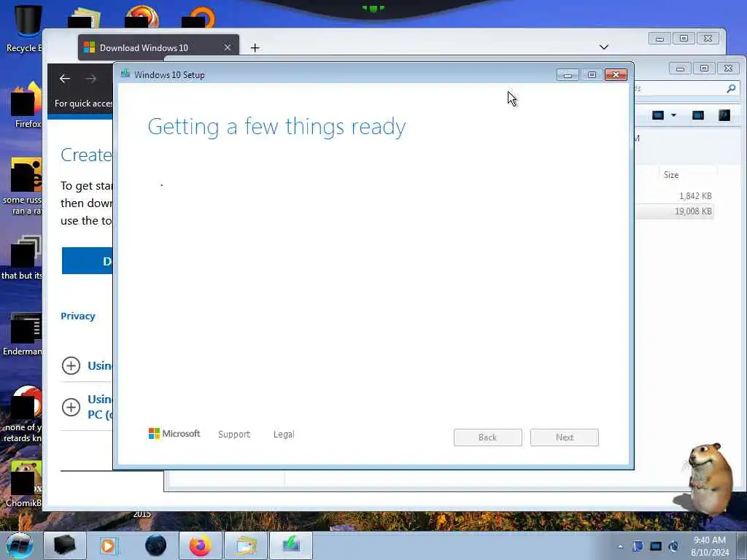Click the Microsoft logo in Setup
Screen dimensions: 747x560
click(174, 433)
